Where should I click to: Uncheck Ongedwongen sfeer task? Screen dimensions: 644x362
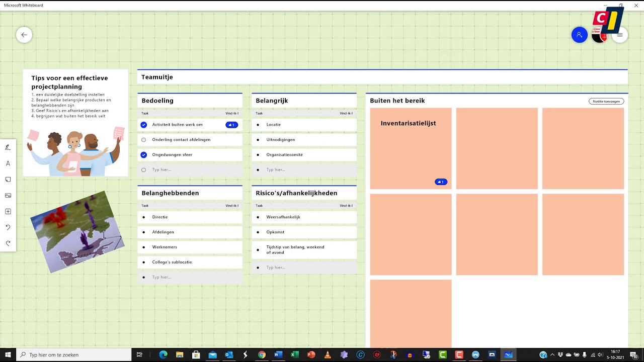tap(144, 155)
